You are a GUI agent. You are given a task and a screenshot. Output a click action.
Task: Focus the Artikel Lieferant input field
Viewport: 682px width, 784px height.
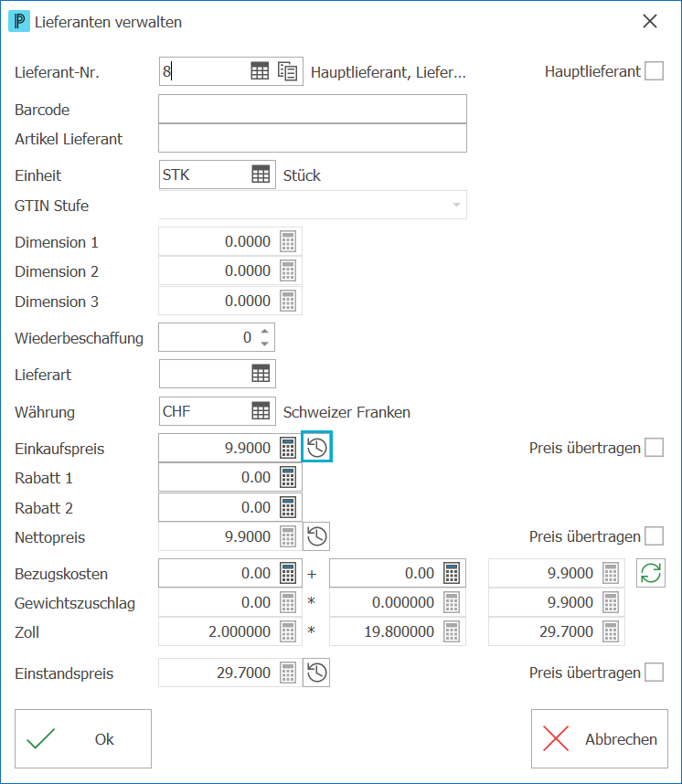[313, 138]
